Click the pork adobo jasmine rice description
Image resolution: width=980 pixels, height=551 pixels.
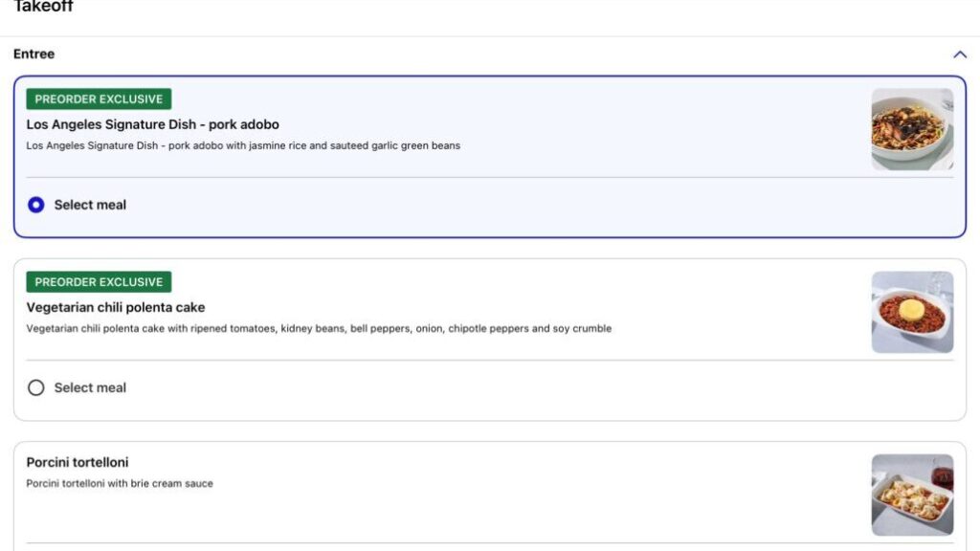pos(243,146)
